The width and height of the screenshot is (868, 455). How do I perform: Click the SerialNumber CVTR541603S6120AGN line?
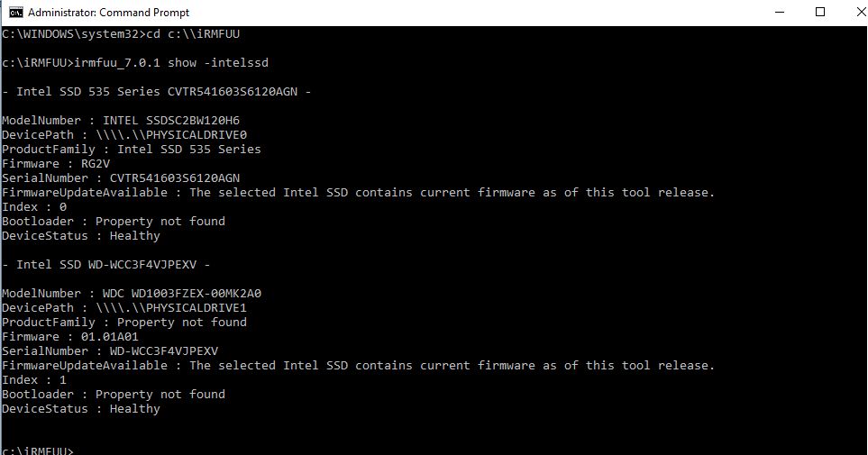click(x=121, y=177)
